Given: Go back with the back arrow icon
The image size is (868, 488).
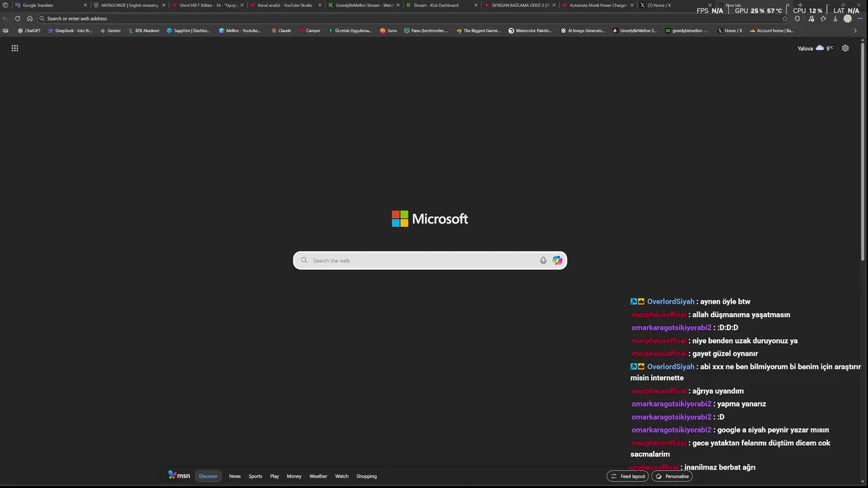Looking at the screenshot, I should pos(5,18).
